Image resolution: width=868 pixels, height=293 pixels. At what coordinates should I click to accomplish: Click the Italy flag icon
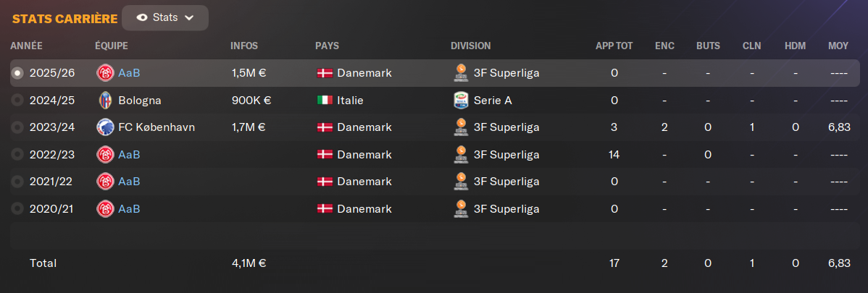tap(325, 101)
